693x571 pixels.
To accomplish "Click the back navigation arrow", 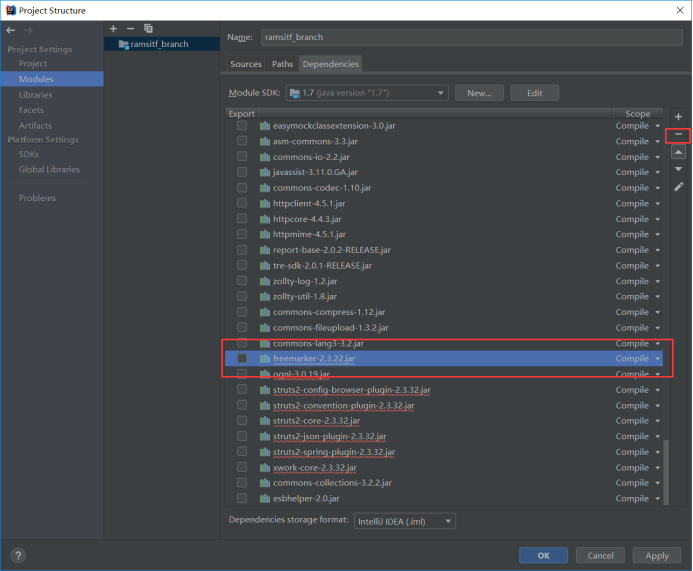I will coord(11,30).
